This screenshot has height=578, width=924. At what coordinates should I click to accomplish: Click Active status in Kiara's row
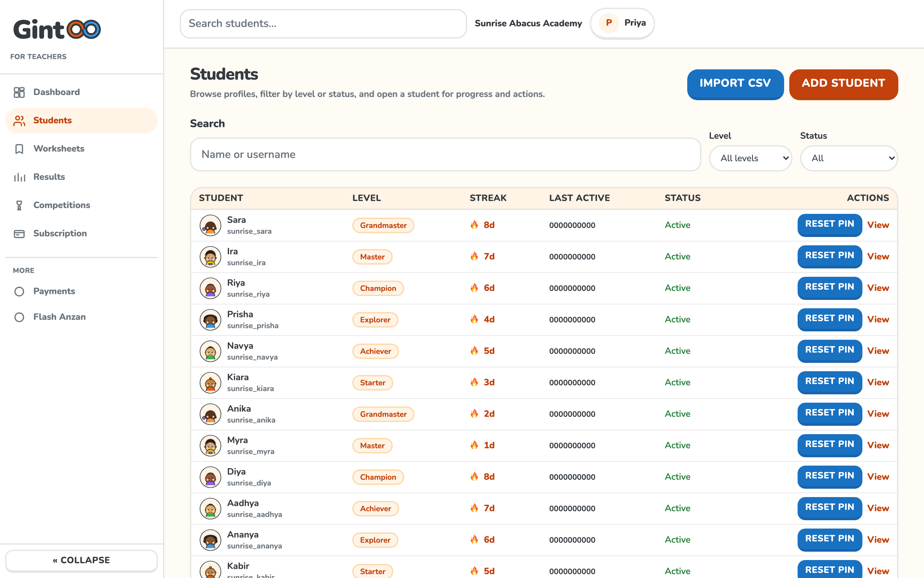click(x=677, y=383)
